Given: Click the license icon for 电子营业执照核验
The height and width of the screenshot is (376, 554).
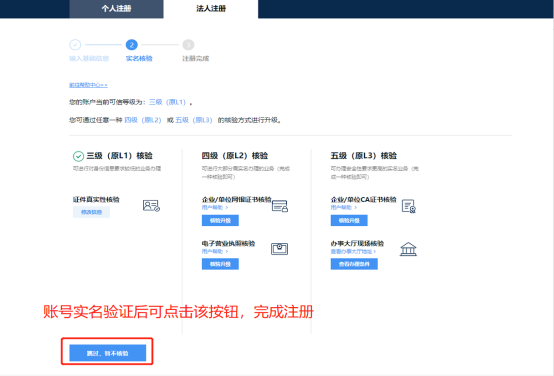Looking at the screenshot, I should (279, 249).
